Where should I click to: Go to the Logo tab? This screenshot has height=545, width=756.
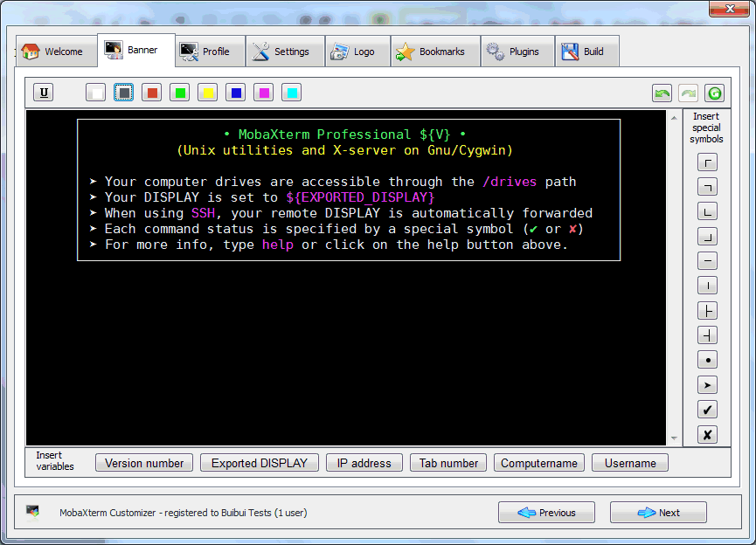click(357, 51)
